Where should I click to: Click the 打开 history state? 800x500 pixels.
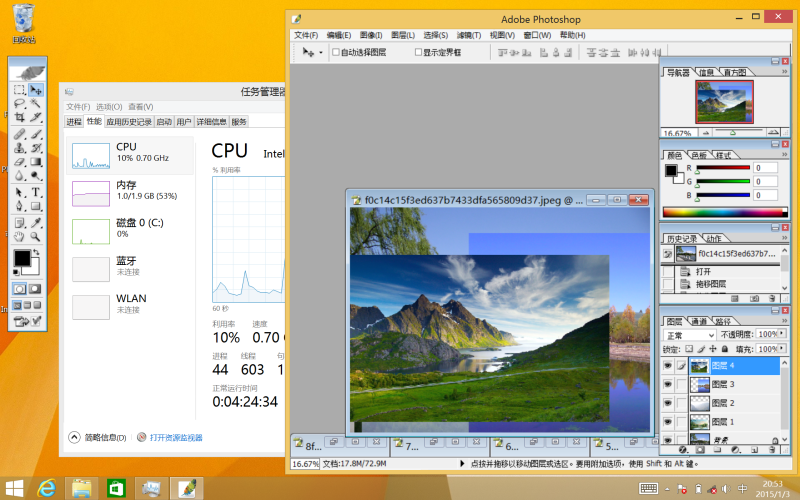tap(720, 271)
